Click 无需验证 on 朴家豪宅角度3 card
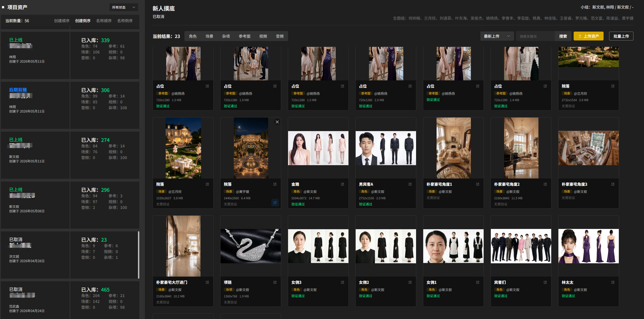This screenshot has height=319, width=644. coord(568,198)
